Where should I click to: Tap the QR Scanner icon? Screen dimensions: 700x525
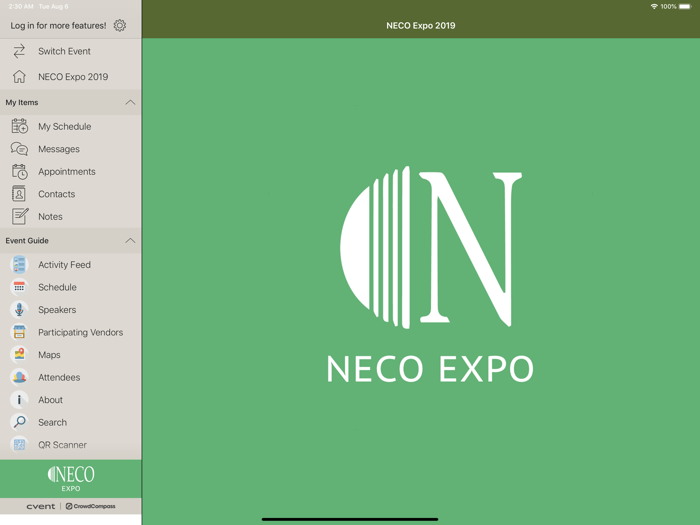19,445
